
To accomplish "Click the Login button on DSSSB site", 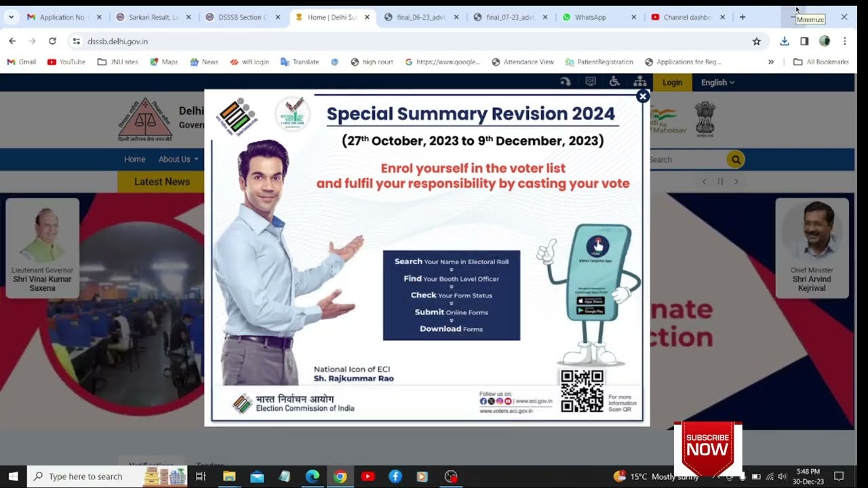I will (672, 83).
